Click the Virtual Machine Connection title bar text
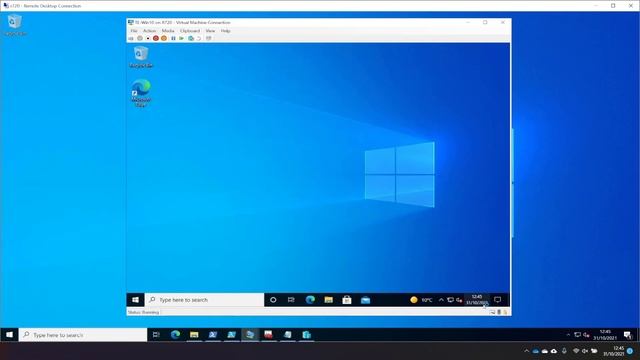Screen dimensions: 640x360 (x=183, y=22)
